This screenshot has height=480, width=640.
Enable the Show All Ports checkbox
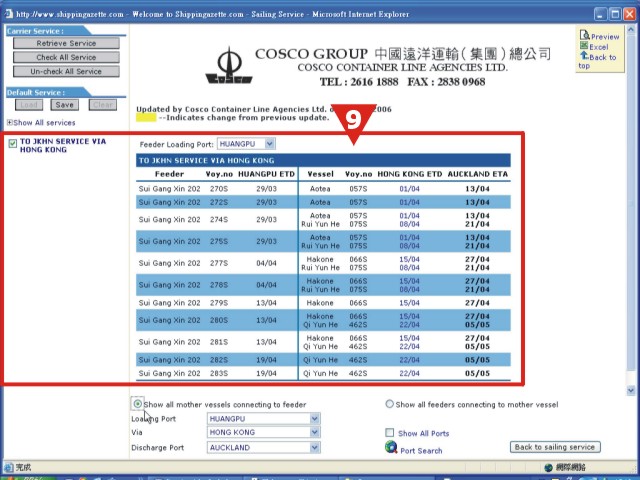click(x=390, y=433)
